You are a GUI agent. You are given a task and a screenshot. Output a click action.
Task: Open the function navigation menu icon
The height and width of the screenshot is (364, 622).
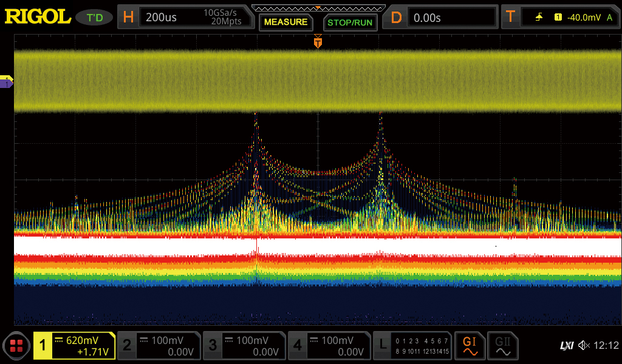tap(16, 346)
